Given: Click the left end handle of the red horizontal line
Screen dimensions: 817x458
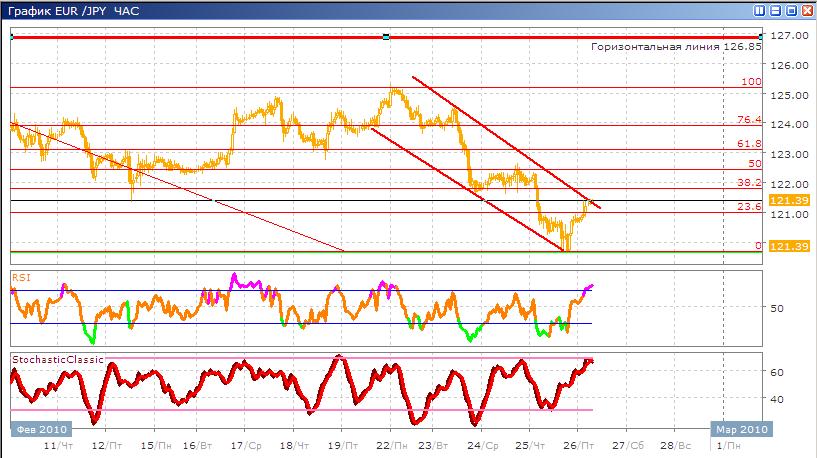Looking at the screenshot, I should point(11,37).
